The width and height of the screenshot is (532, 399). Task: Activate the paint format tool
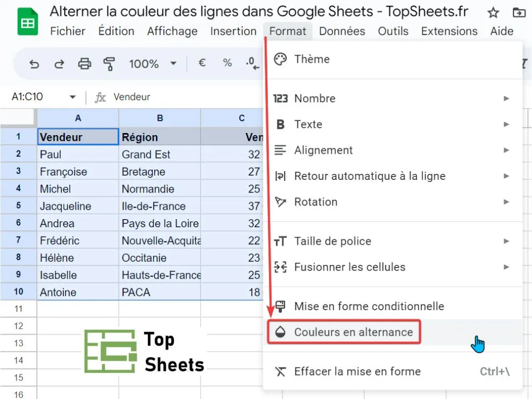(x=109, y=64)
